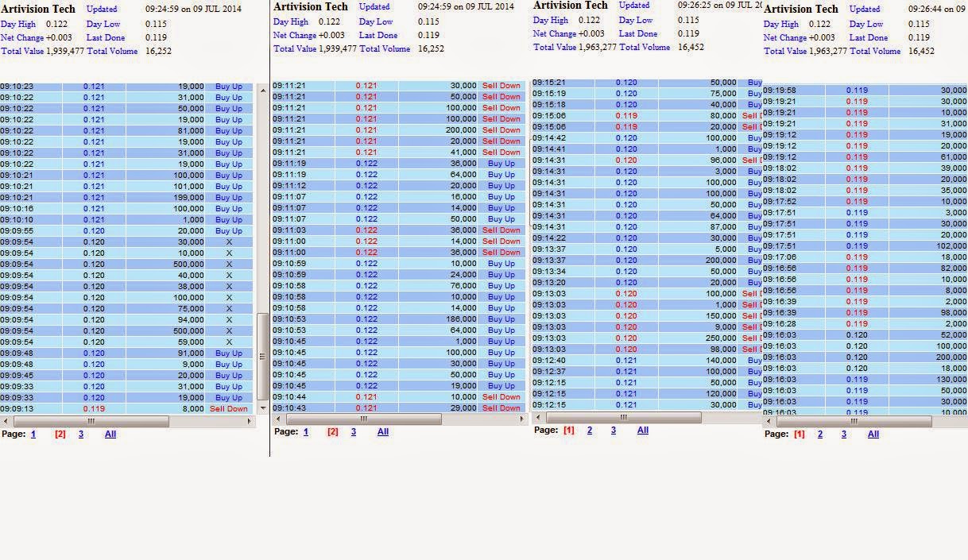968x560 pixels.
Task: Click horizontal scrollbar thumb in leftmost panel
Action: [91, 421]
